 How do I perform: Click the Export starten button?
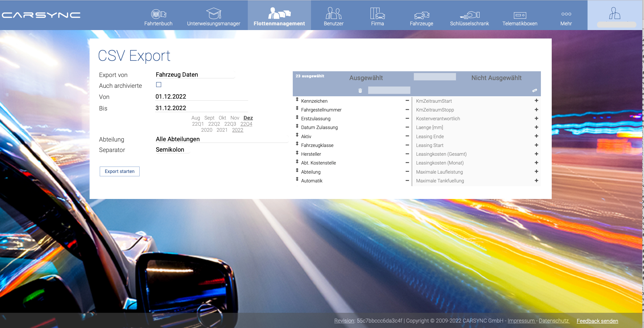[x=120, y=171]
